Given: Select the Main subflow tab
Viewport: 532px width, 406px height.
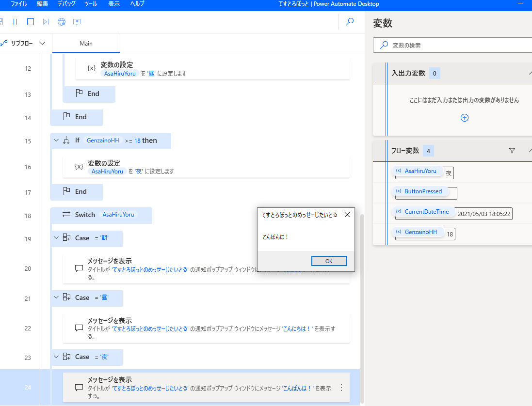Looking at the screenshot, I should click(x=86, y=44).
